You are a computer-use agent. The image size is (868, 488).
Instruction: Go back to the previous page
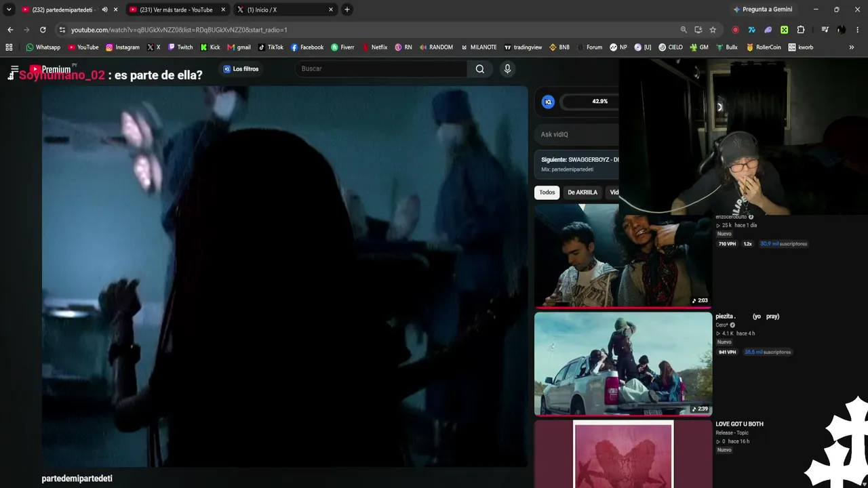tap(10, 30)
